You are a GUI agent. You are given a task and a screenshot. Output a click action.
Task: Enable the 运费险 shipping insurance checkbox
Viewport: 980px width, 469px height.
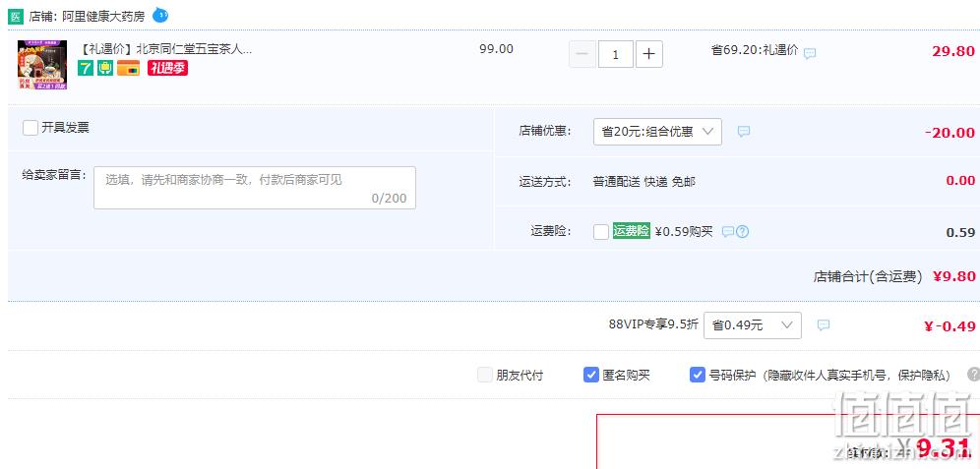click(x=601, y=232)
